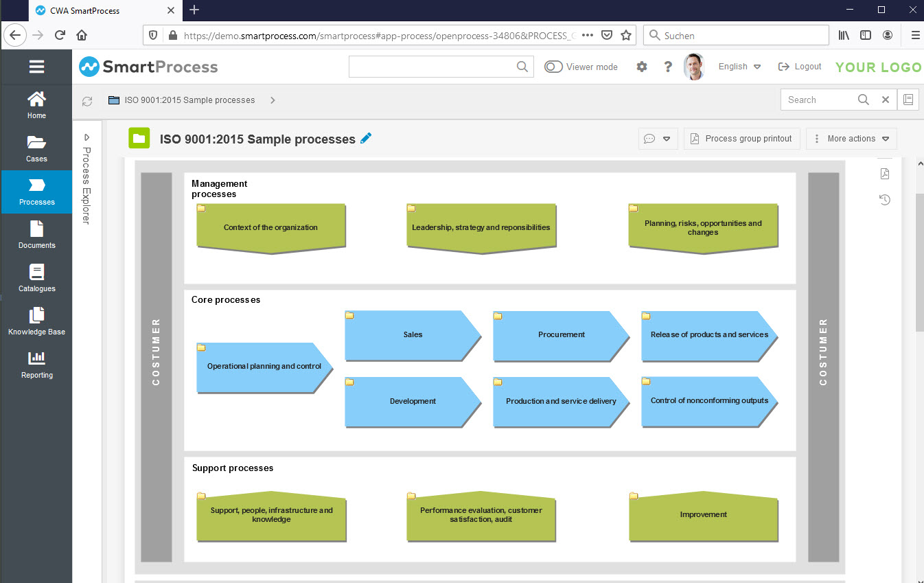924x583 pixels.
Task: Open the More actions dropdown
Action: [x=851, y=138]
